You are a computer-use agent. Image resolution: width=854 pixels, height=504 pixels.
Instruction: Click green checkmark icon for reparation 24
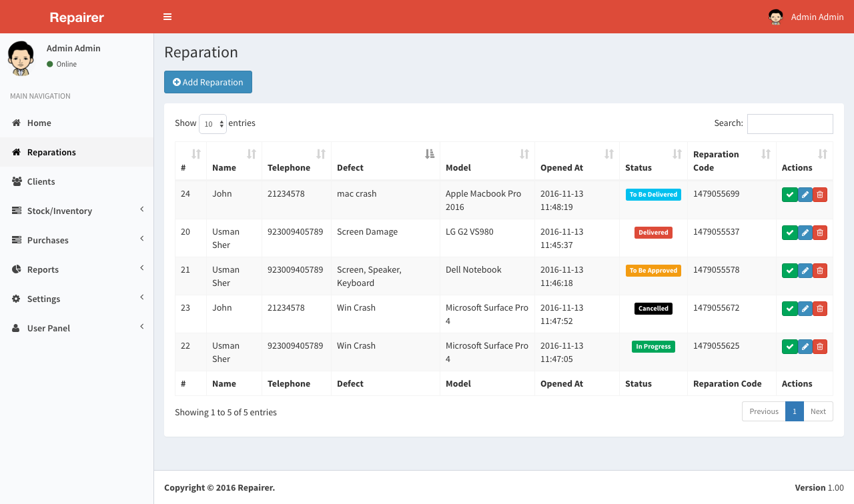(789, 195)
